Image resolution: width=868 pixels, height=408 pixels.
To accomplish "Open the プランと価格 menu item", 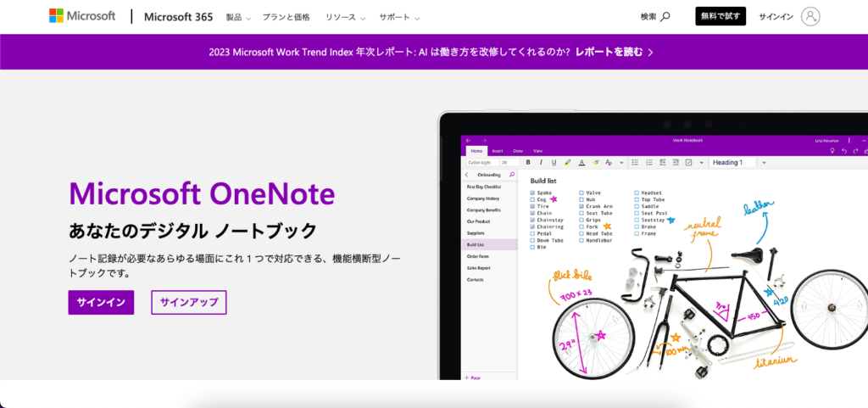I will tap(286, 17).
